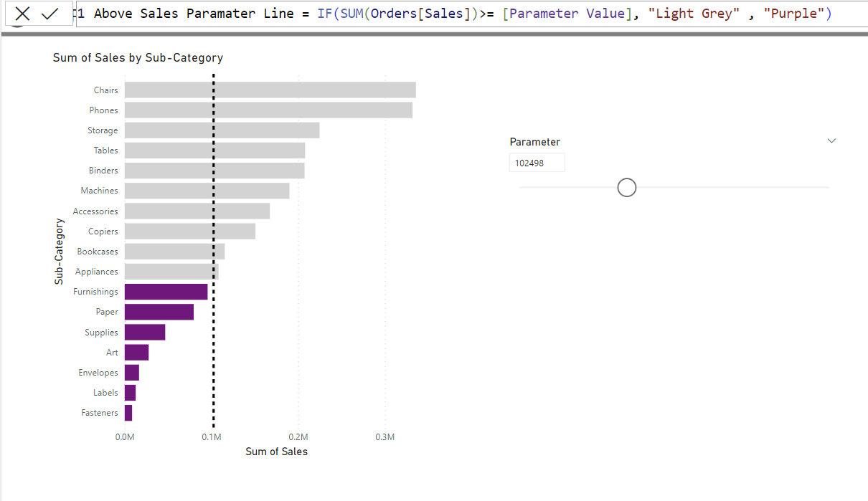Click the Sub-Category vertical axis title

click(x=60, y=252)
